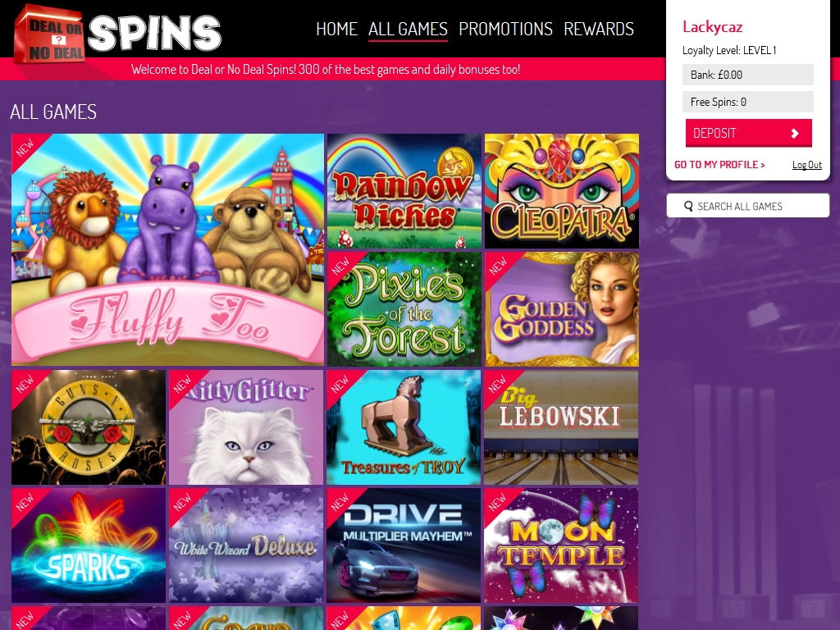The image size is (840, 630).
Task: Launch Drive Multiplier Mayhem game
Action: 404,546
